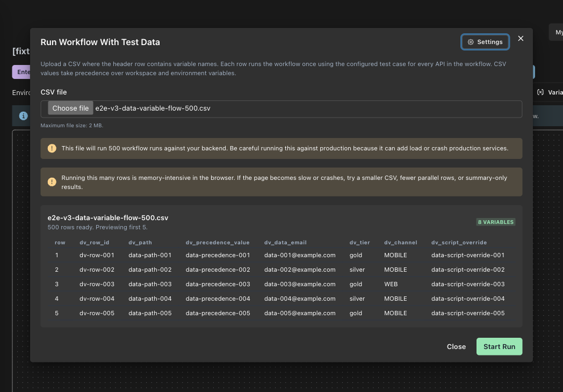Close the Run Workflow dialog with X
The image size is (563, 392).
[521, 39]
